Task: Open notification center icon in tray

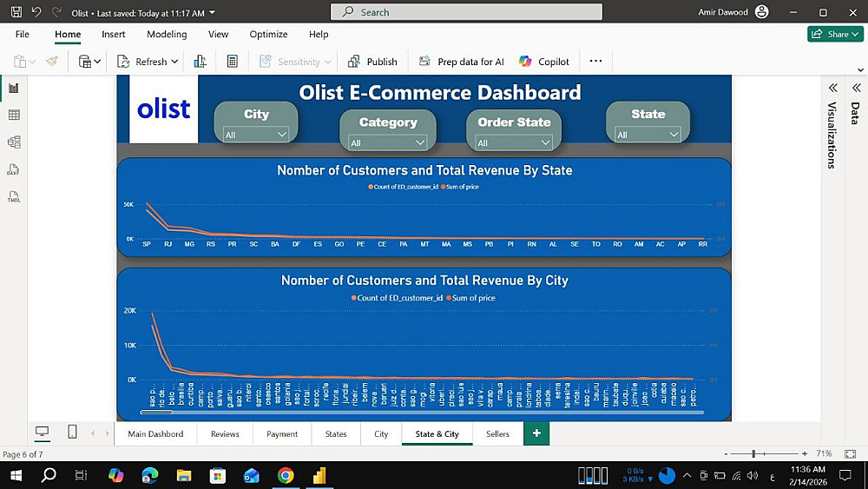Action: [x=845, y=475]
